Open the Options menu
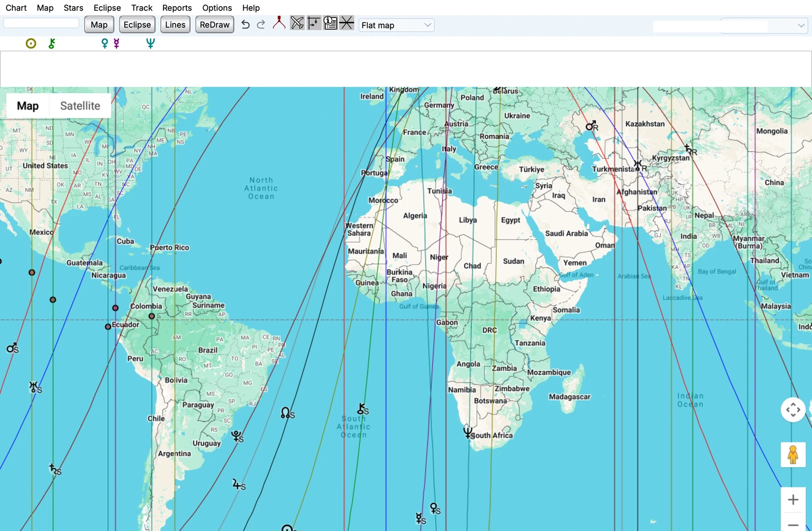 point(217,8)
